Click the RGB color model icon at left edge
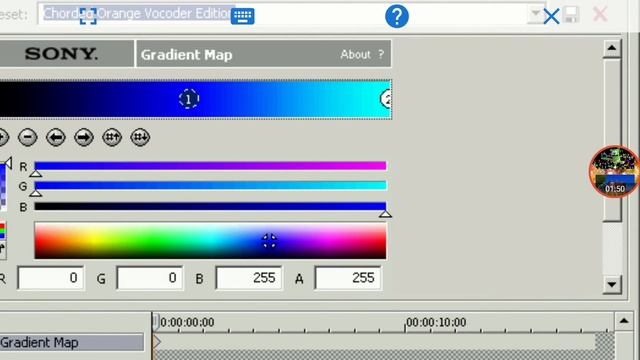640x360 pixels. [x=2, y=231]
